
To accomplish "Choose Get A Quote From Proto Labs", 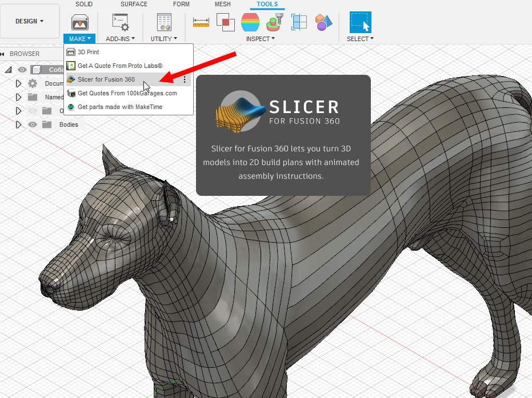I will tap(129, 66).
